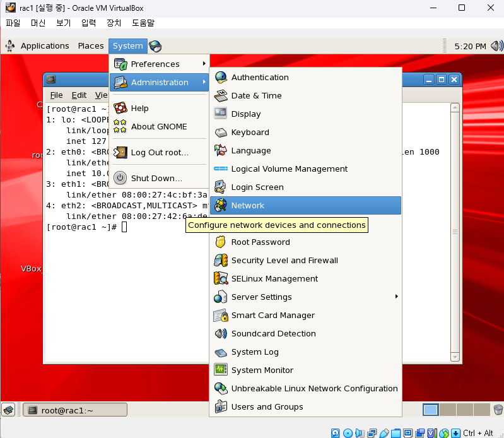Click the System Monitor graph icon

click(x=221, y=370)
